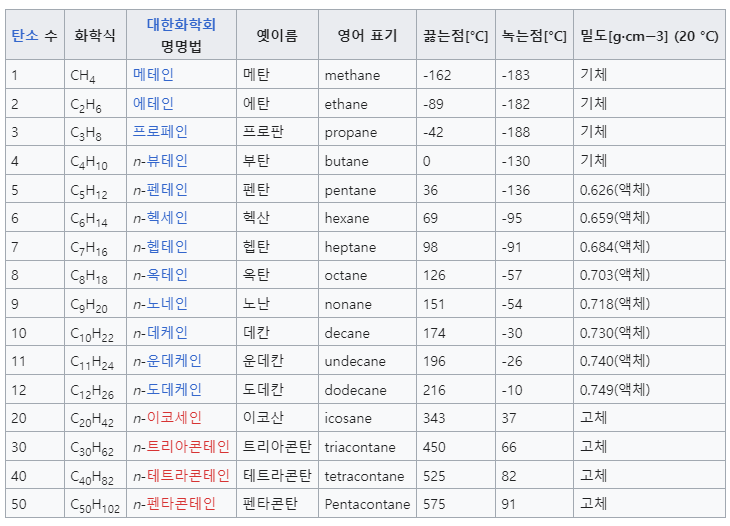730x526 pixels.
Task: Select the word propane
Action: point(351,133)
